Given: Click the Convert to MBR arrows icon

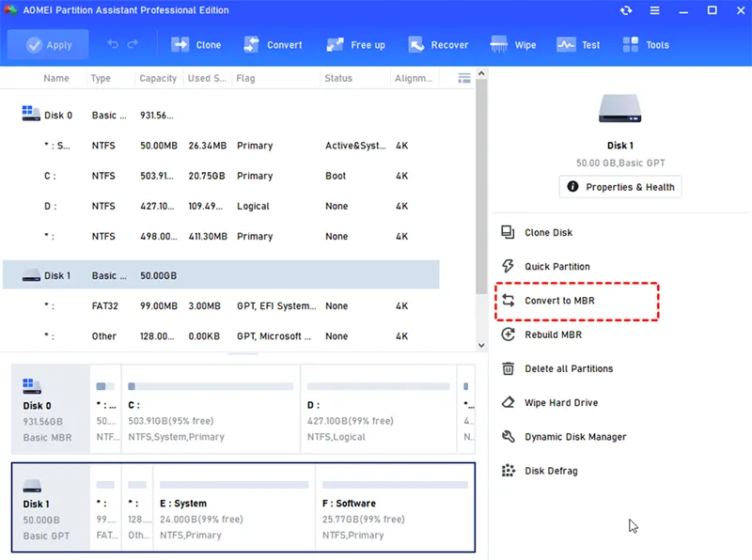Looking at the screenshot, I should pyautogui.click(x=508, y=301).
